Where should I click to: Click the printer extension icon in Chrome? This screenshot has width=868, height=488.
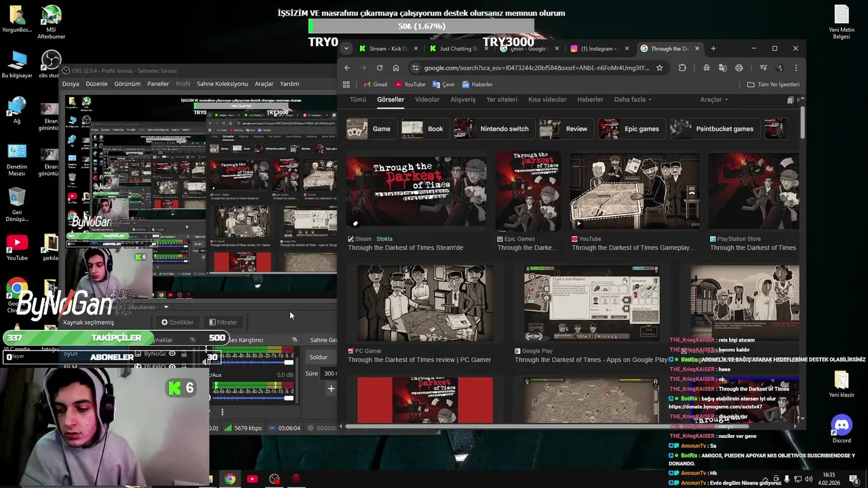(739, 68)
